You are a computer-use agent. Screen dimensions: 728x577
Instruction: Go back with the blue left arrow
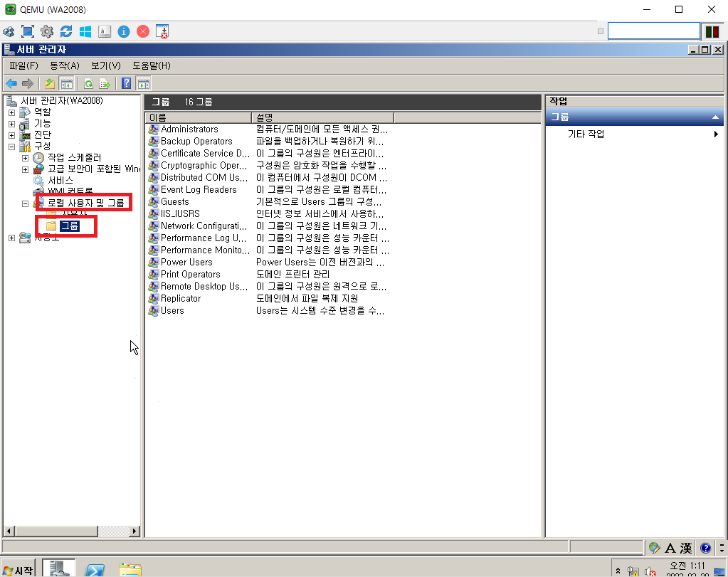point(11,83)
